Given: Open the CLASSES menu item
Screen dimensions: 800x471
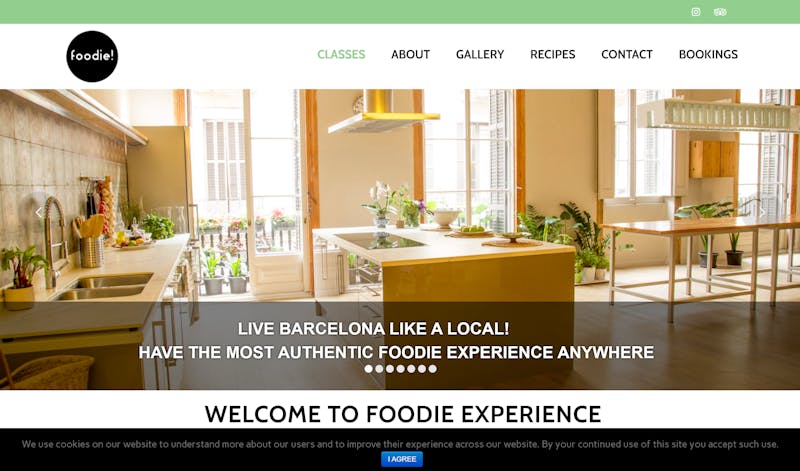Looking at the screenshot, I should (341, 54).
